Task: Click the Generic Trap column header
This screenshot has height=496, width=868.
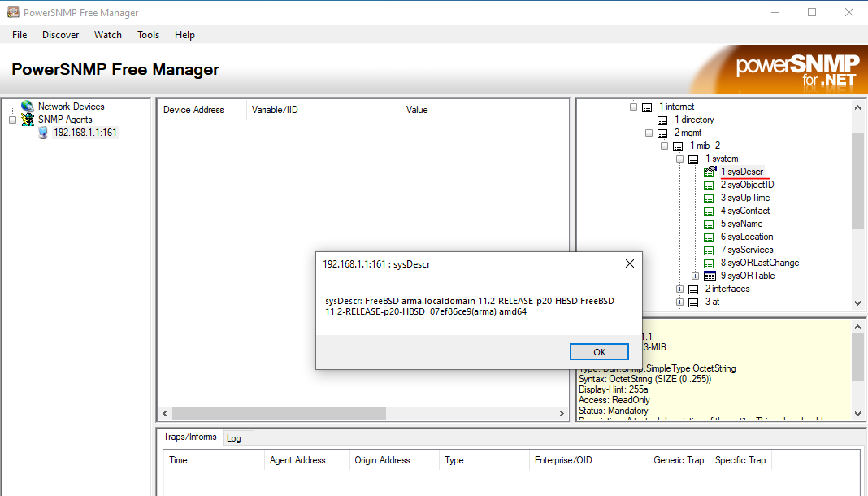Action: tap(679, 460)
